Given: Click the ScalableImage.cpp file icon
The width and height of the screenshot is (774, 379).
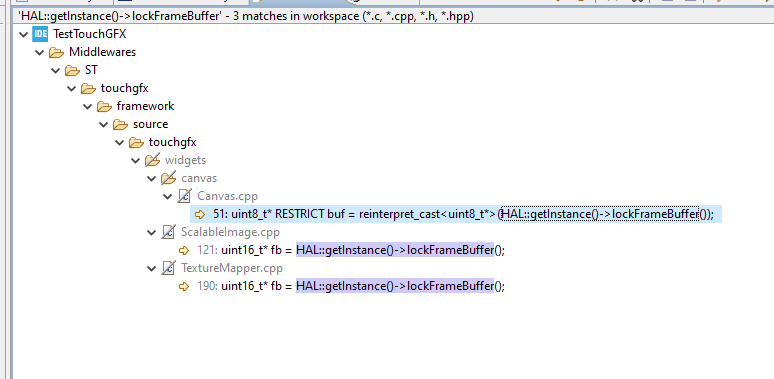Looking at the screenshot, I should pos(168,232).
